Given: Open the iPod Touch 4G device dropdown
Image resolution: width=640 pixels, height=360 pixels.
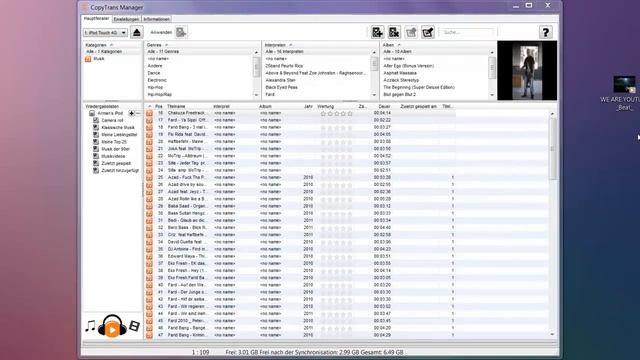Looking at the screenshot, I should coord(105,33).
